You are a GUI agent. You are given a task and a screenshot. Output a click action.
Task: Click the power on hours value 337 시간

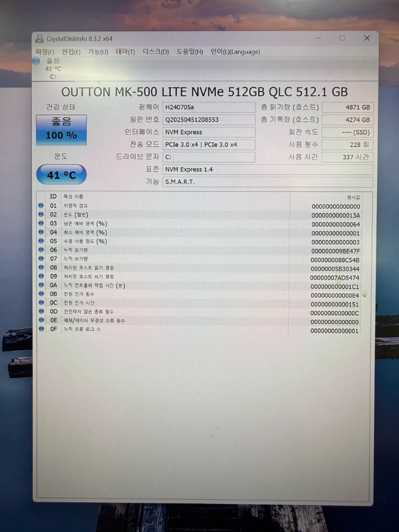click(x=348, y=157)
